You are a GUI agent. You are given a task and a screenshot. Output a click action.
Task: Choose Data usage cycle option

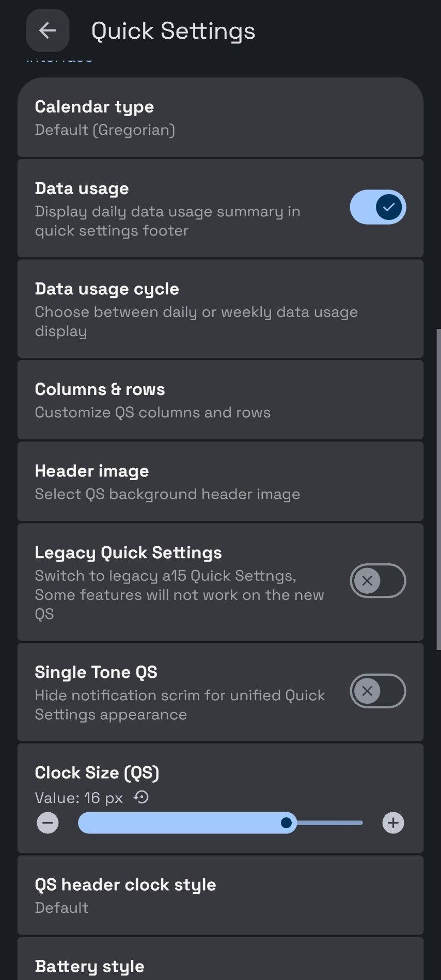(220, 309)
